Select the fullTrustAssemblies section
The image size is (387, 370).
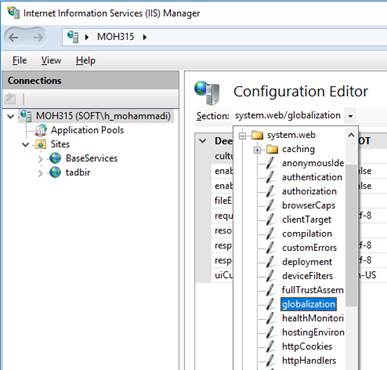pos(313,290)
